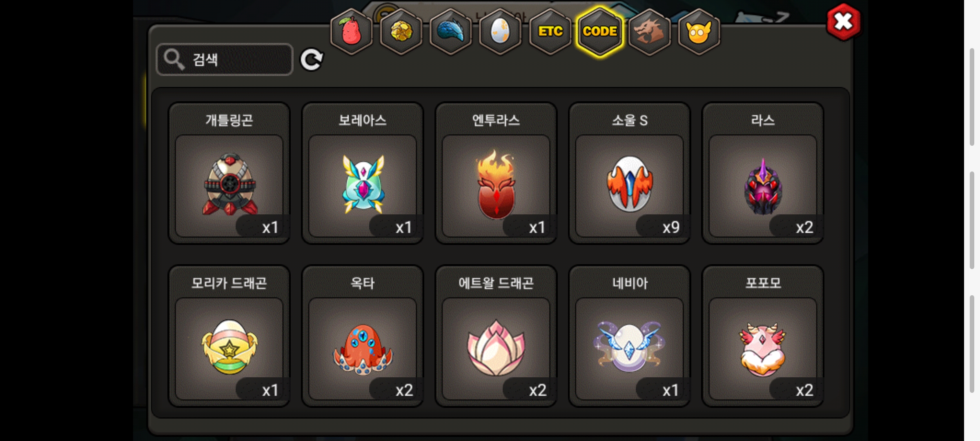Switch to the ETC tab
The image size is (980, 441).
click(x=550, y=31)
